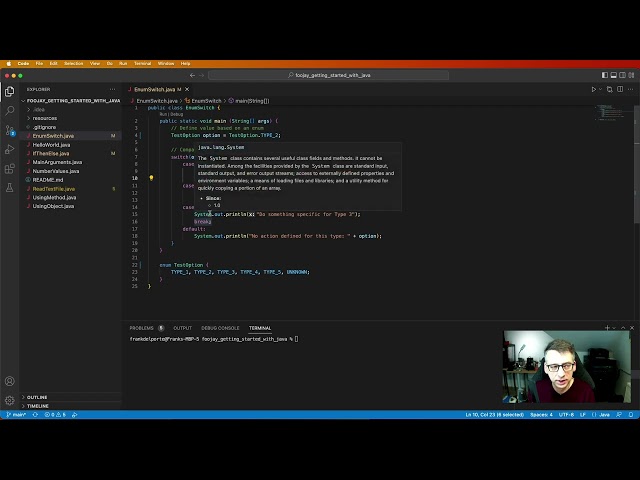Open the Terminal menu in menu bar
The width and height of the screenshot is (640, 480).
coord(142,64)
